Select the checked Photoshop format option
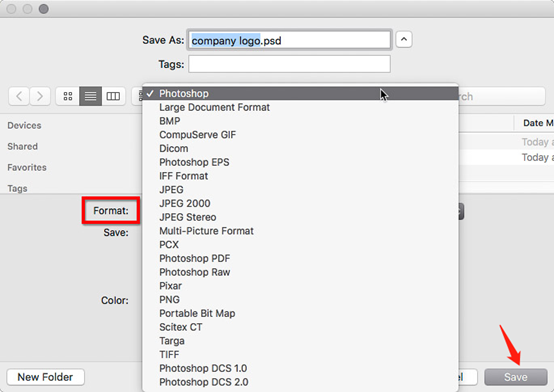 tap(300, 94)
